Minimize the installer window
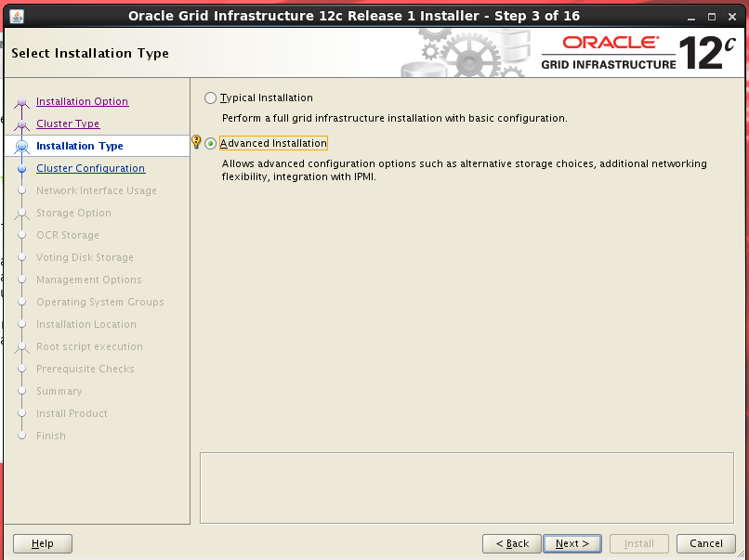The height and width of the screenshot is (560, 749). point(691,17)
